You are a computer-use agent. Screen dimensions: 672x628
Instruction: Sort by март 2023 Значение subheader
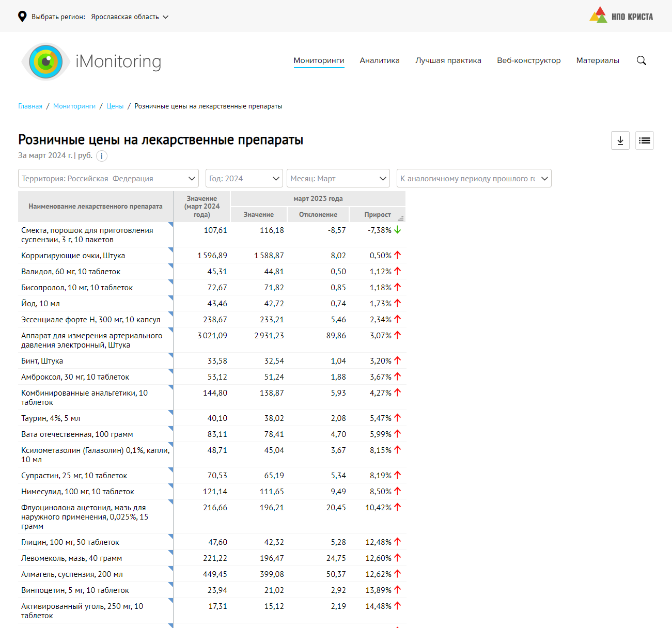point(259,215)
